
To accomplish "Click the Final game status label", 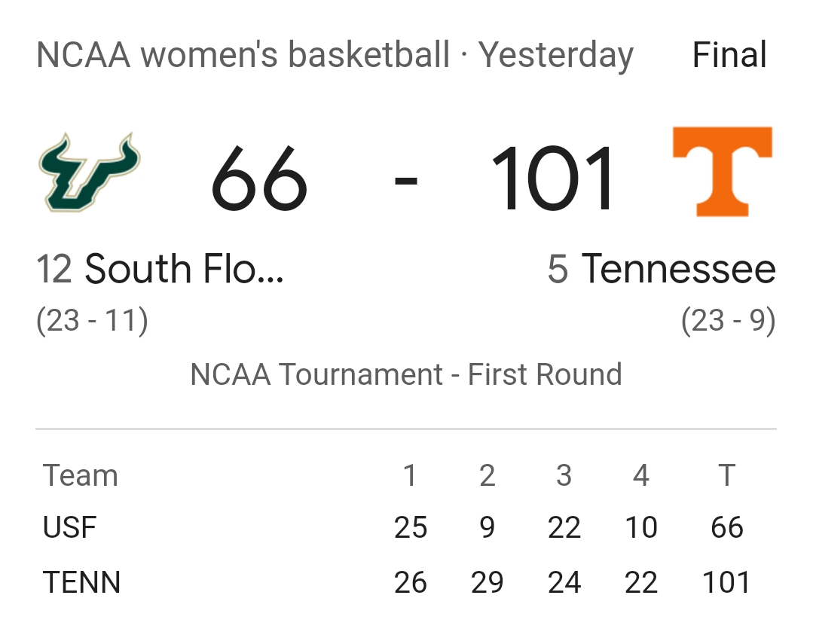I will 729,56.
